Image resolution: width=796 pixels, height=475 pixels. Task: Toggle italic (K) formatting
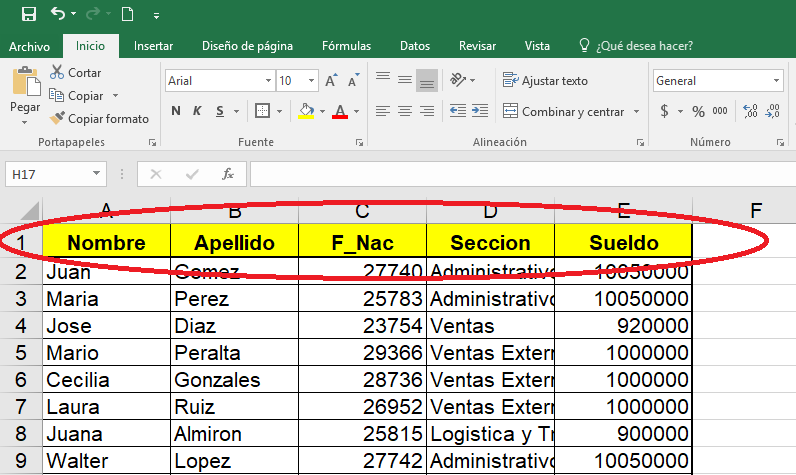[x=198, y=111]
